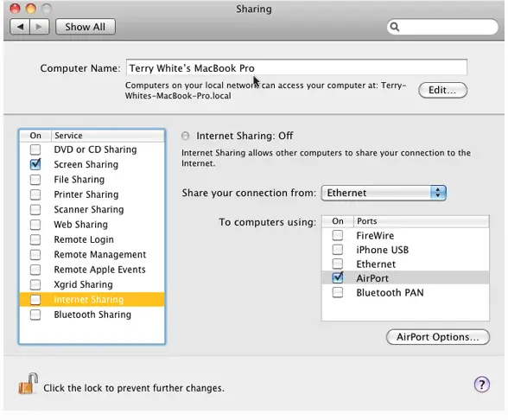Check the Bluetooth PAN port checkbox

(338, 292)
